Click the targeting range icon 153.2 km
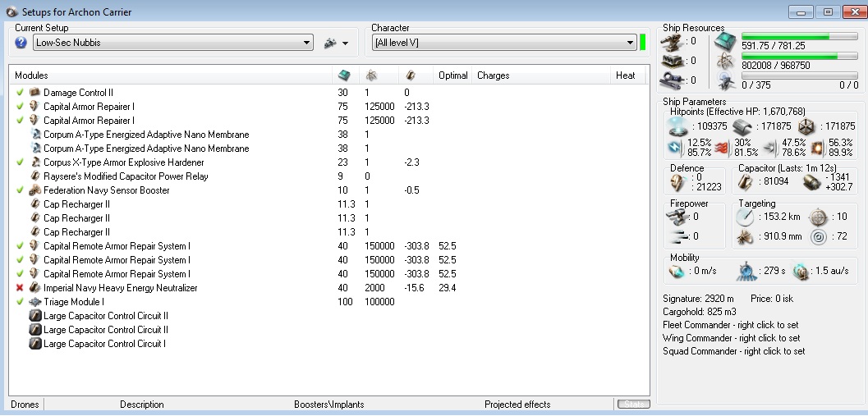This screenshot has width=868, height=416. 745,217
